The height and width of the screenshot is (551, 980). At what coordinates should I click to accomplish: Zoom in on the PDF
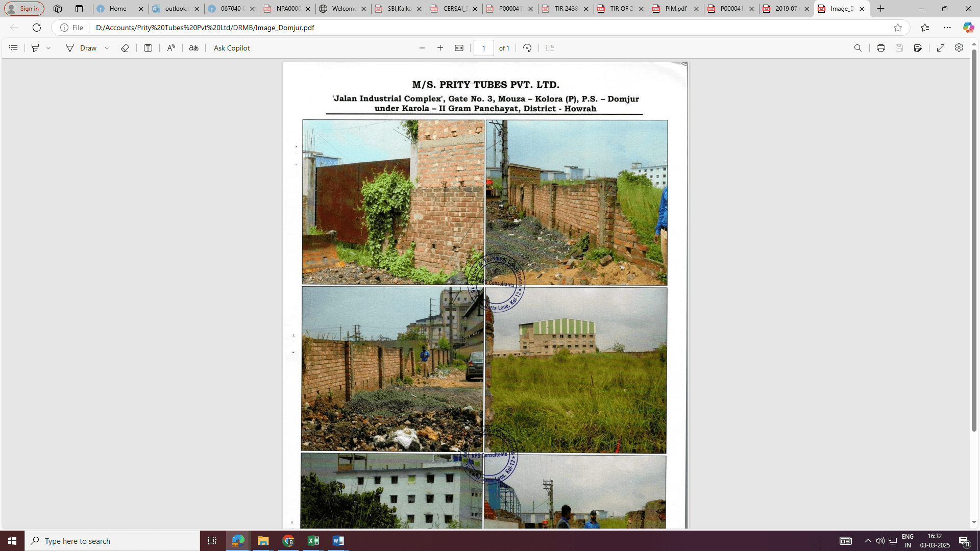[440, 48]
